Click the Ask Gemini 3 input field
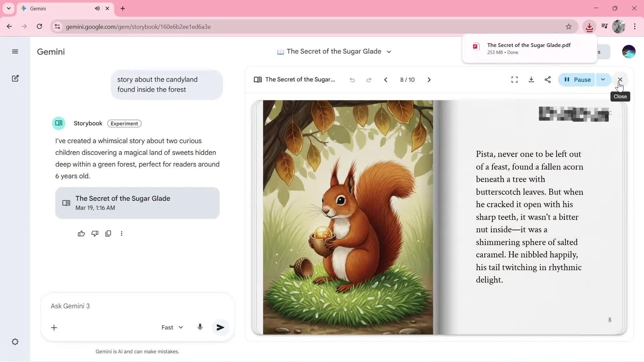 [x=137, y=306]
